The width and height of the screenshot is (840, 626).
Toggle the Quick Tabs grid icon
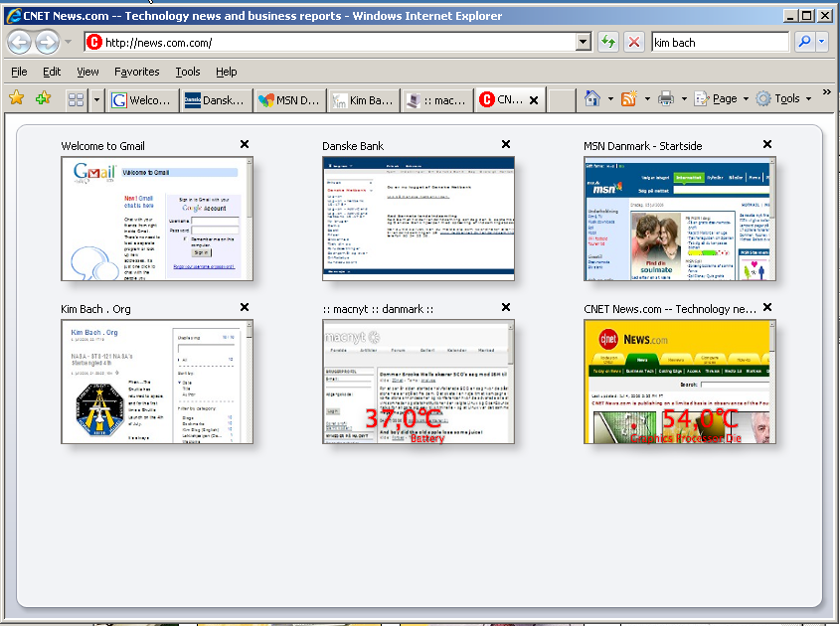pos(77,99)
